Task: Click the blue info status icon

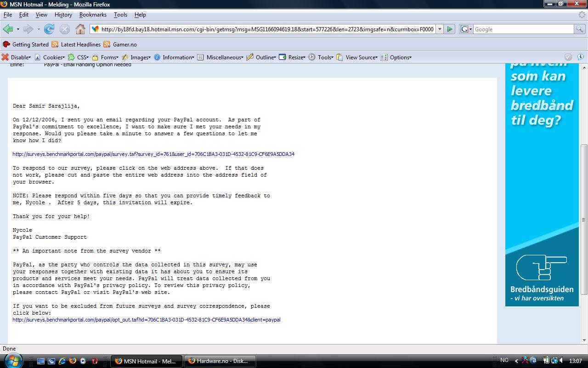Action: (581, 57)
